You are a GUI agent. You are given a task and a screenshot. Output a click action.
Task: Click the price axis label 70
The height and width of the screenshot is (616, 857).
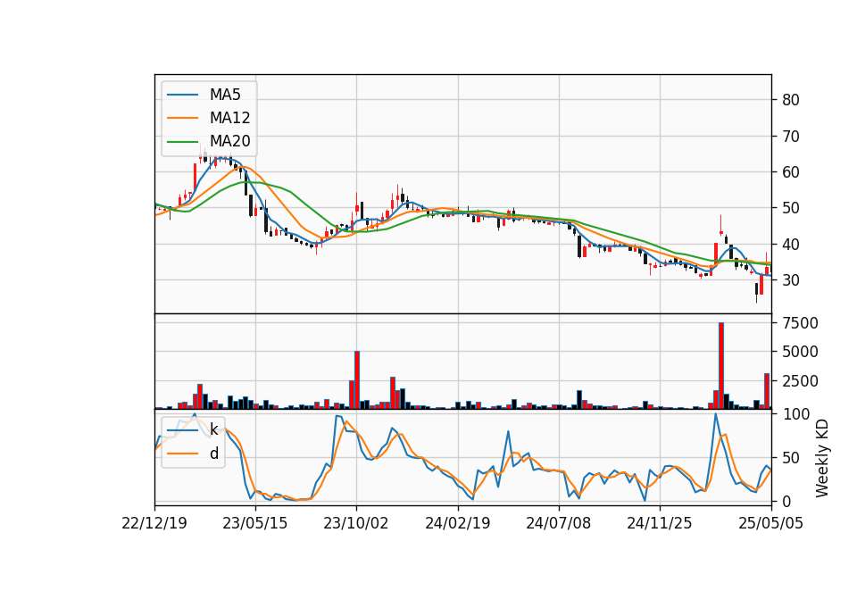coord(791,136)
